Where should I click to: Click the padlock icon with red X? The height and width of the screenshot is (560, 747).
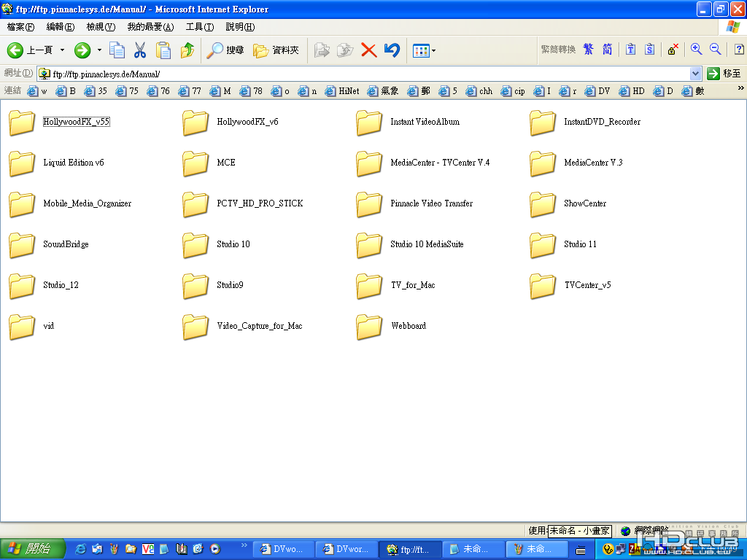673,49
